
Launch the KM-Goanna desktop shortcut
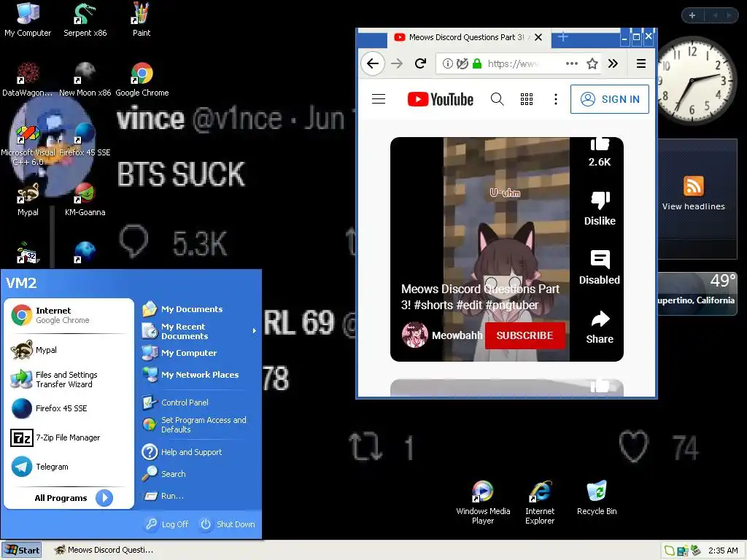click(x=85, y=200)
